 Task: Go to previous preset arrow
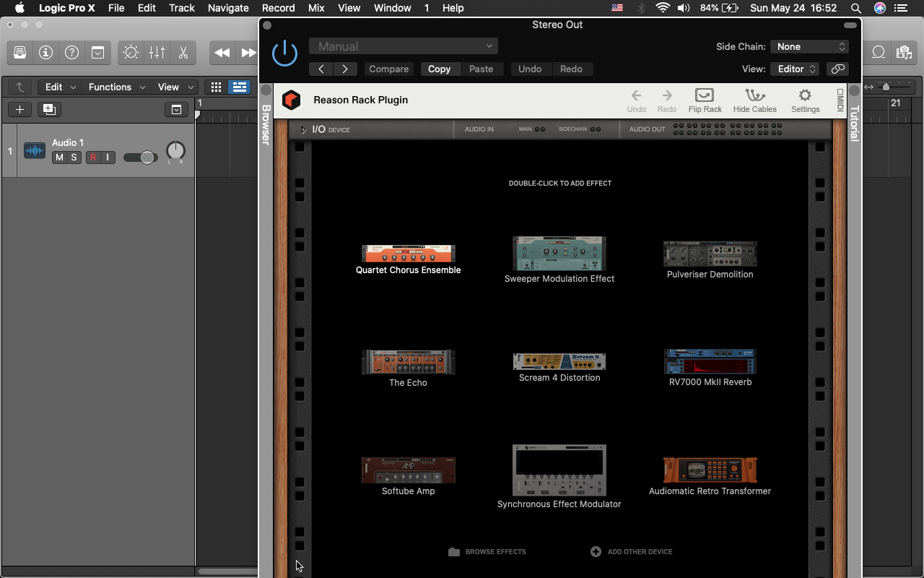click(x=321, y=69)
